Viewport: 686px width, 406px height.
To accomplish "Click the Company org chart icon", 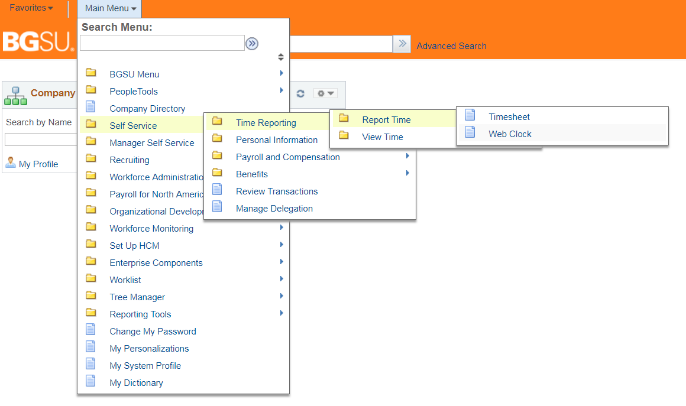I will 15,94.
